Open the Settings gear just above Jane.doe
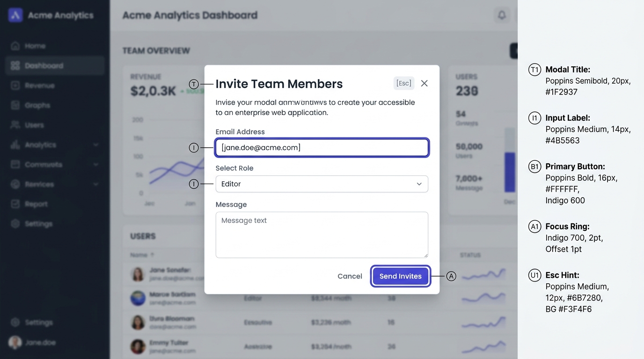 [15, 323]
